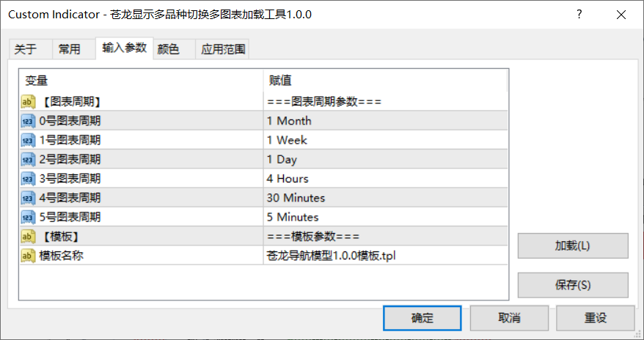Click the 重设 reset button
The height and width of the screenshot is (340, 644).
click(595, 318)
